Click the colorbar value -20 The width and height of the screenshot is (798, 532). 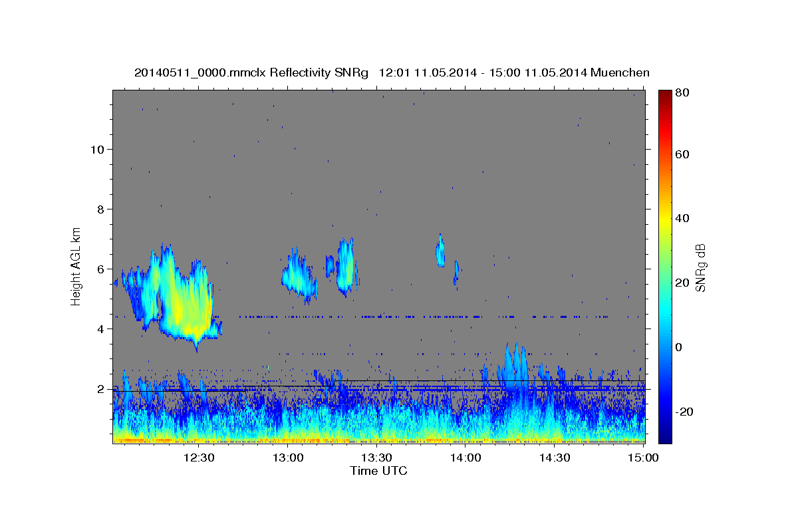(x=686, y=412)
